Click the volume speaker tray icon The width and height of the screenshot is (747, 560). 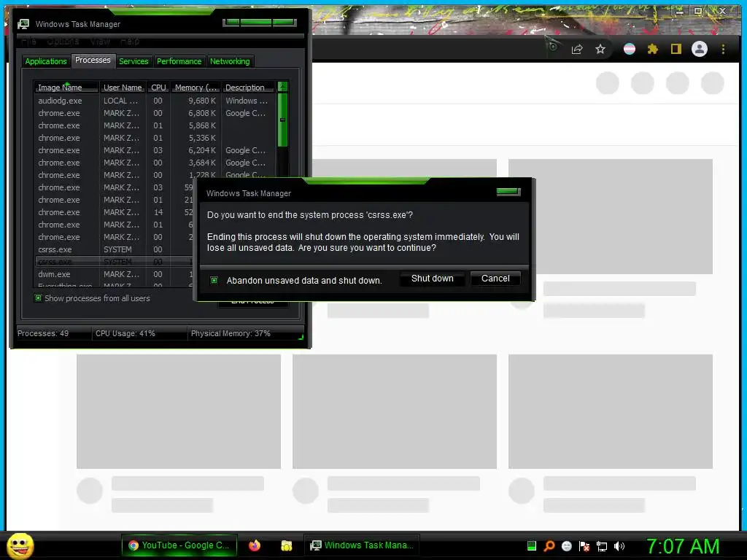[x=619, y=545]
